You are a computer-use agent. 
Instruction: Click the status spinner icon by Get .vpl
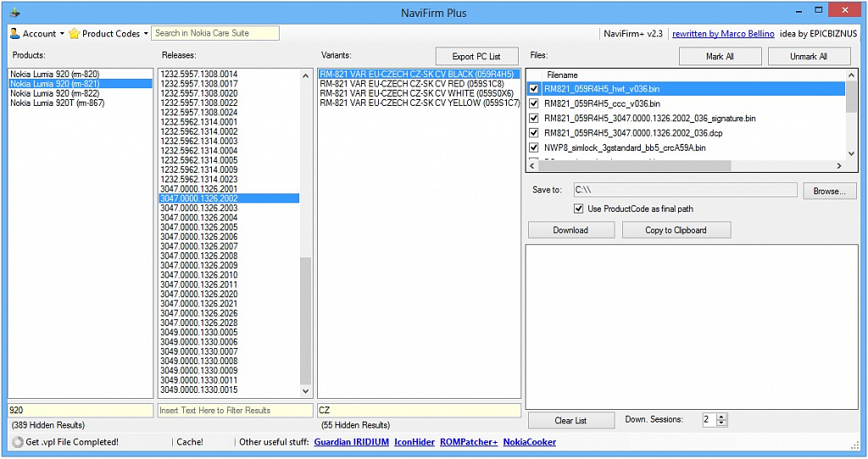[x=18, y=442]
